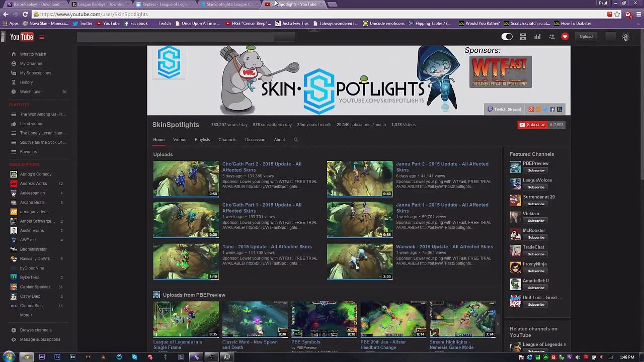
Task: Bookmark page with the star icon
Action: [x=617, y=15]
